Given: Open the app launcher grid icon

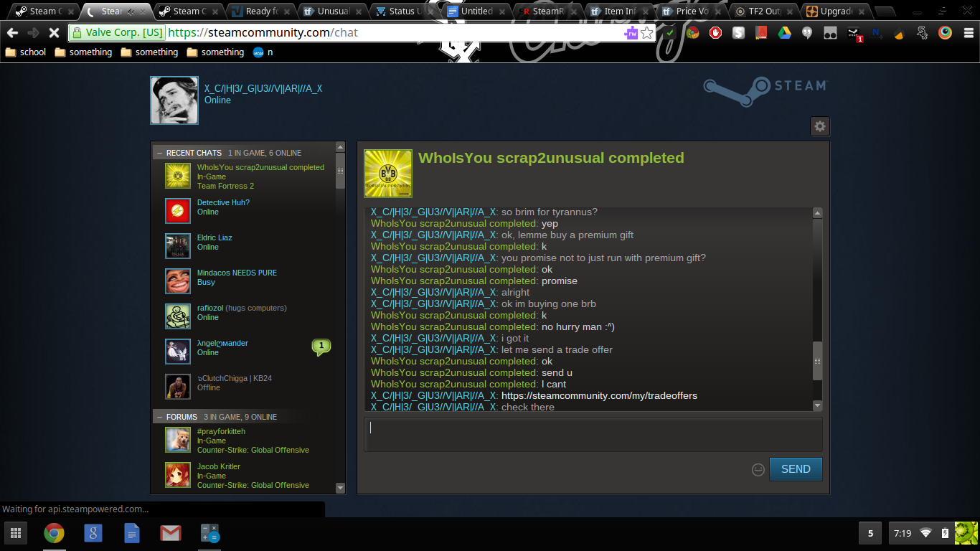Looking at the screenshot, I should point(15,533).
